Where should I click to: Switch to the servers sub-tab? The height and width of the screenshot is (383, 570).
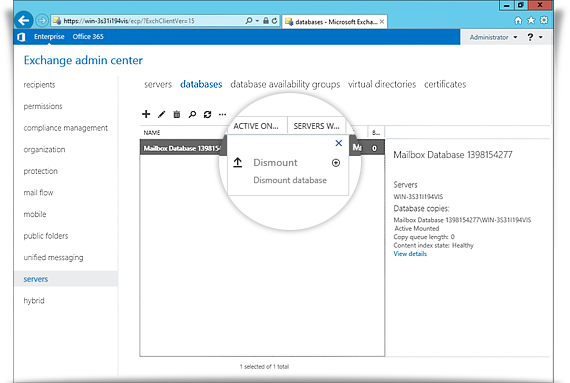coord(158,84)
